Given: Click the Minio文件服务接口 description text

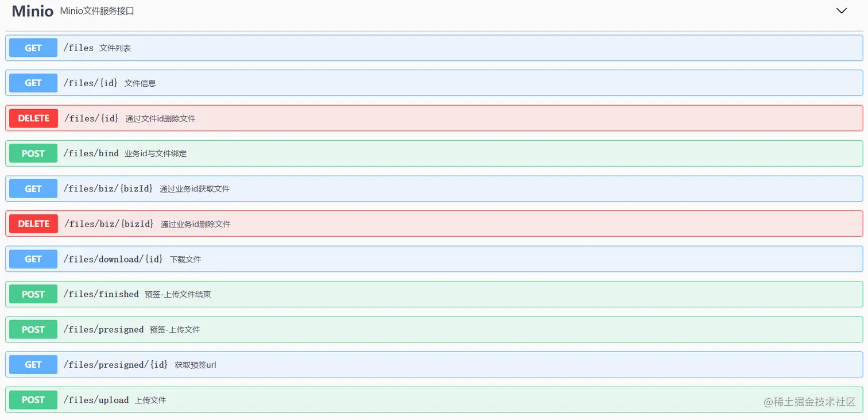Looking at the screenshot, I should [x=97, y=11].
